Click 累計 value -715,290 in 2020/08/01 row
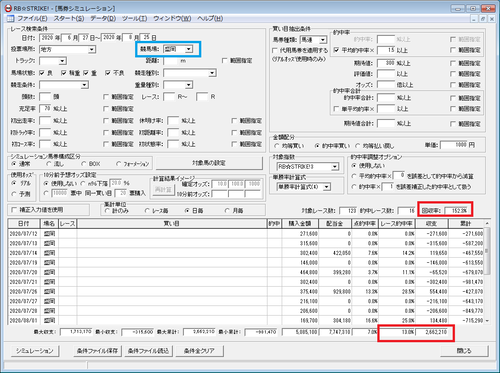Screen dimensions: 500x373 472,321
